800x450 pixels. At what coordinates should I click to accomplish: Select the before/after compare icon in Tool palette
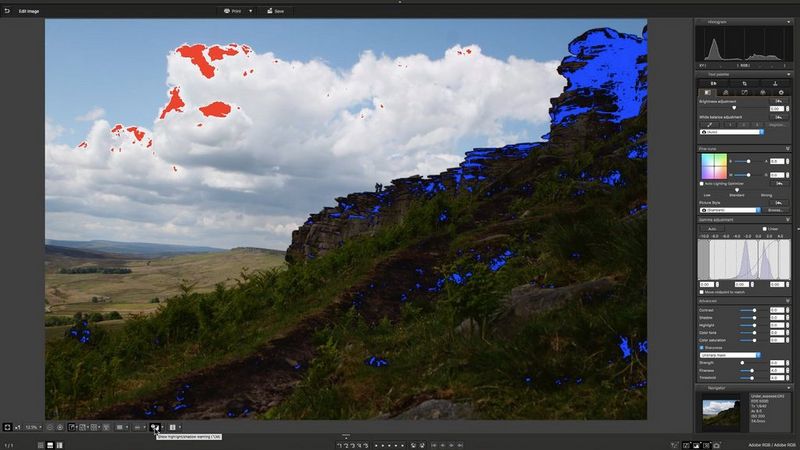point(713,83)
